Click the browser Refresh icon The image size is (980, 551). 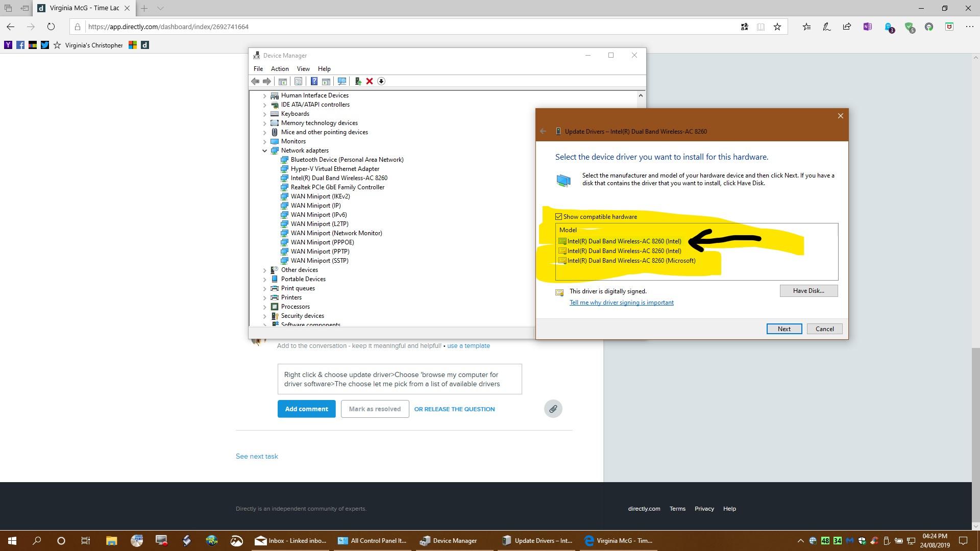(51, 27)
